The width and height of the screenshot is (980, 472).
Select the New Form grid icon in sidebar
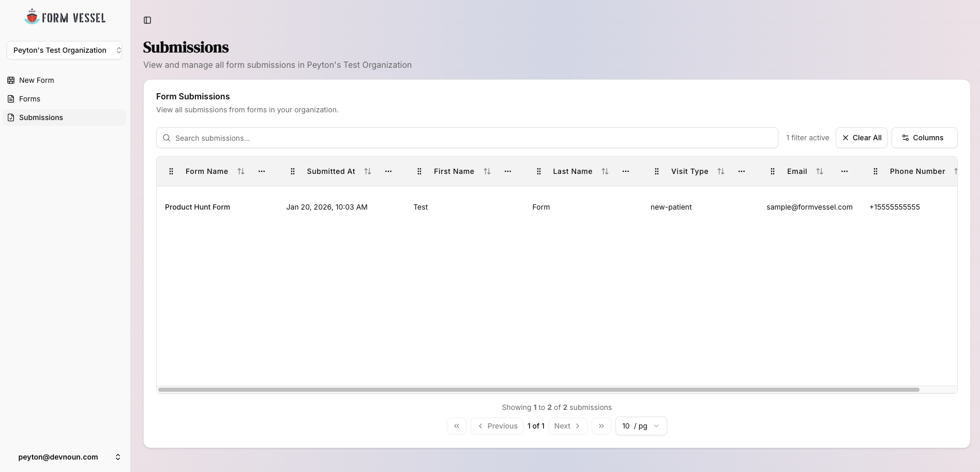tap(11, 80)
